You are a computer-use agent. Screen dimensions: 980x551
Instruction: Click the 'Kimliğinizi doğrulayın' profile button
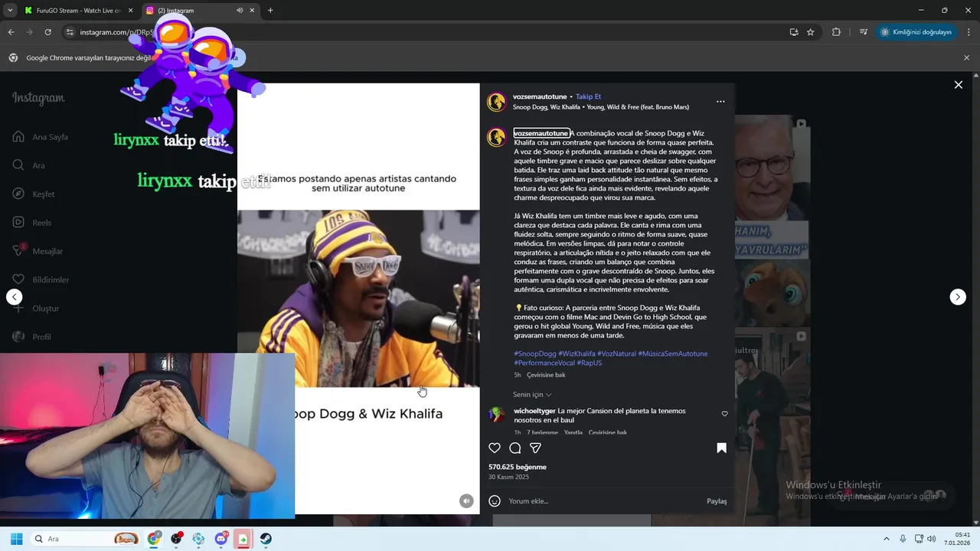click(x=916, y=32)
